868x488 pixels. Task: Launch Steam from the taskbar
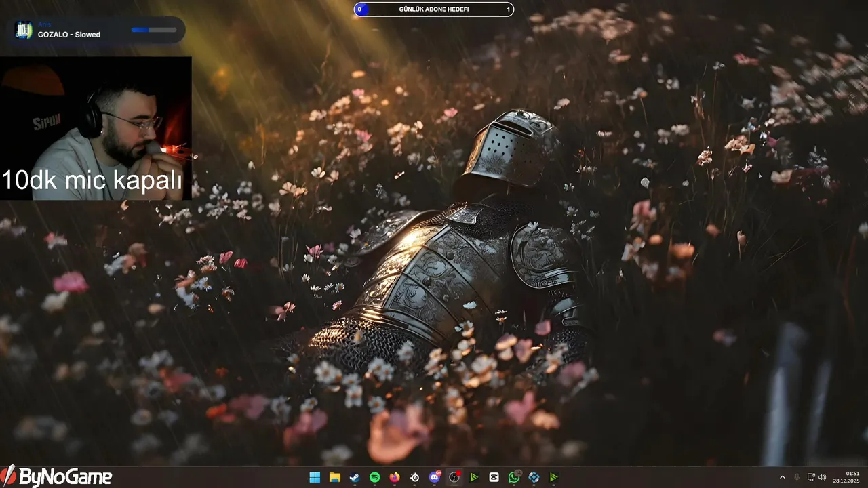click(355, 477)
